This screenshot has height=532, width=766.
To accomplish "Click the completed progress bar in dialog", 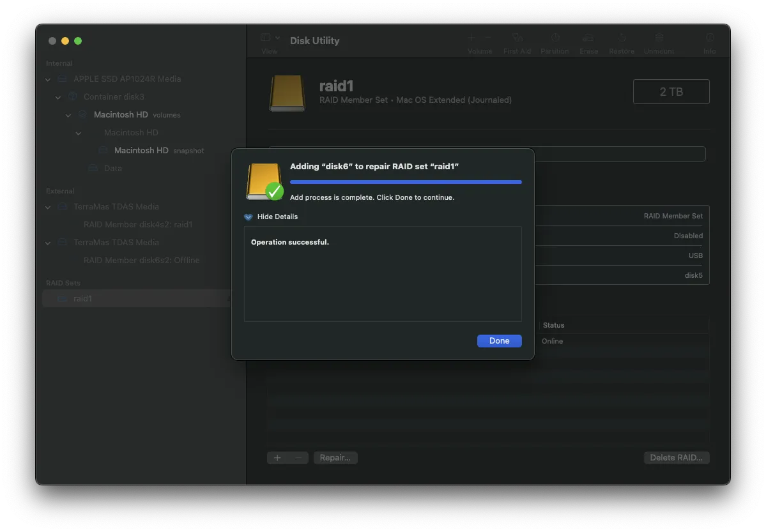I will coord(406,182).
